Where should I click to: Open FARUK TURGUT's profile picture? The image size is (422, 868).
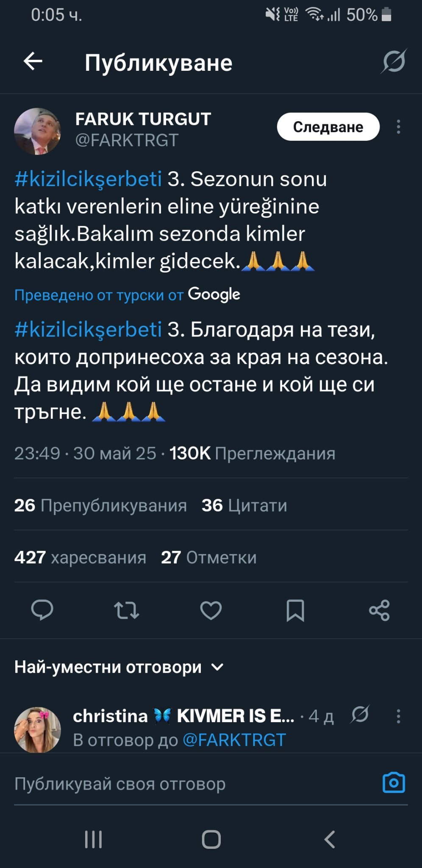pos(37,131)
